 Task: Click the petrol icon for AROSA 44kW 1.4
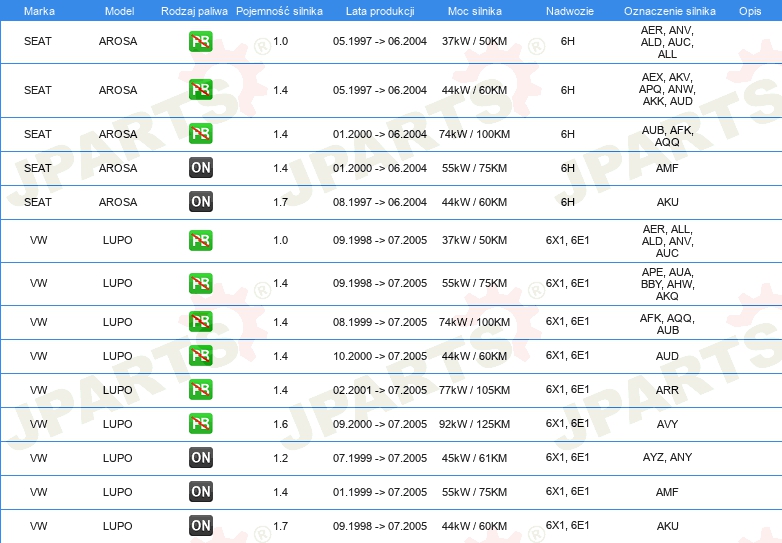[200, 90]
